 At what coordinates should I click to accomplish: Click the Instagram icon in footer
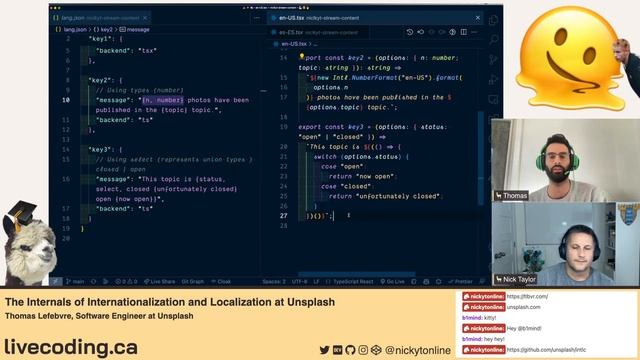click(x=363, y=350)
